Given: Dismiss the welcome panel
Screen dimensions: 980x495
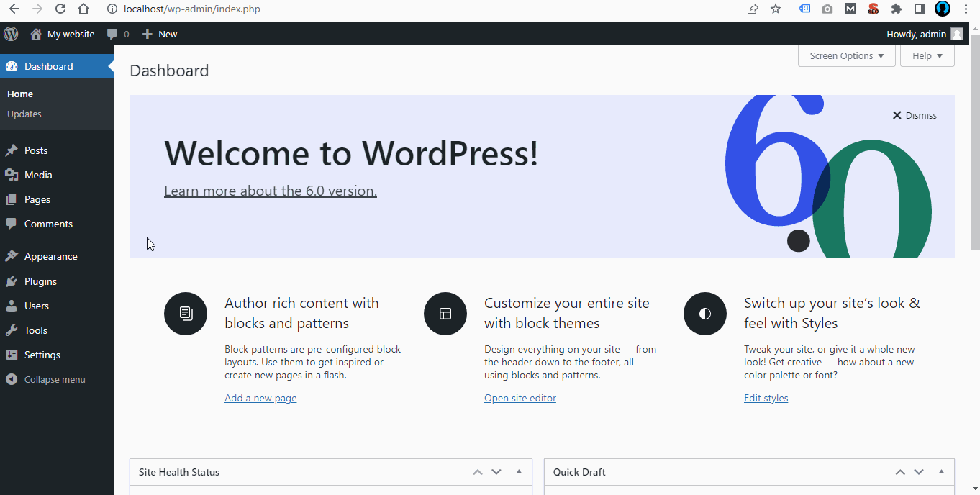Looking at the screenshot, I should tap(915, 115).
